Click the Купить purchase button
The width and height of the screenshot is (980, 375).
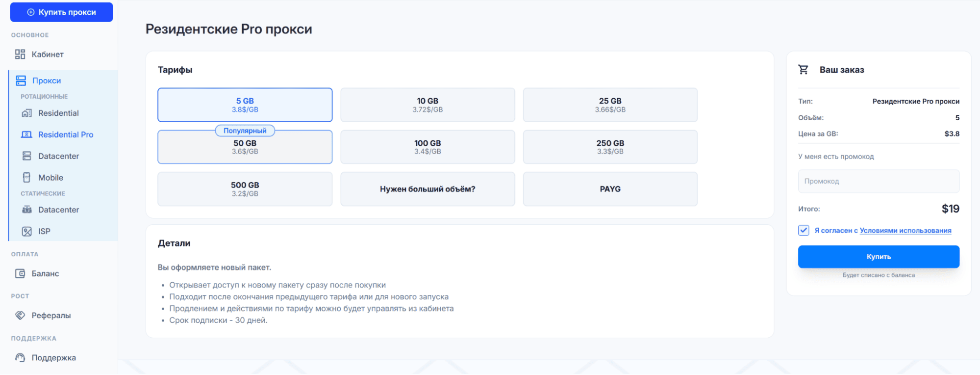point(879,257)
